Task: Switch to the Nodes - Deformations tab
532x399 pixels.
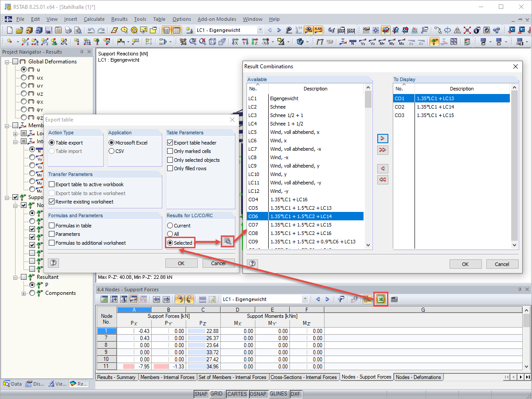Action: click(418, 377)
